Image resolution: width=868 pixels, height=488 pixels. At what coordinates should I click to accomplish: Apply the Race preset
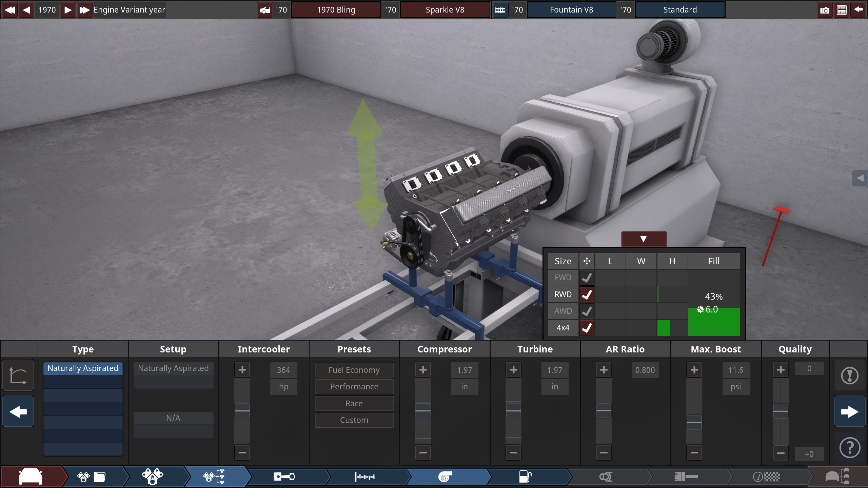click(354, 403)
